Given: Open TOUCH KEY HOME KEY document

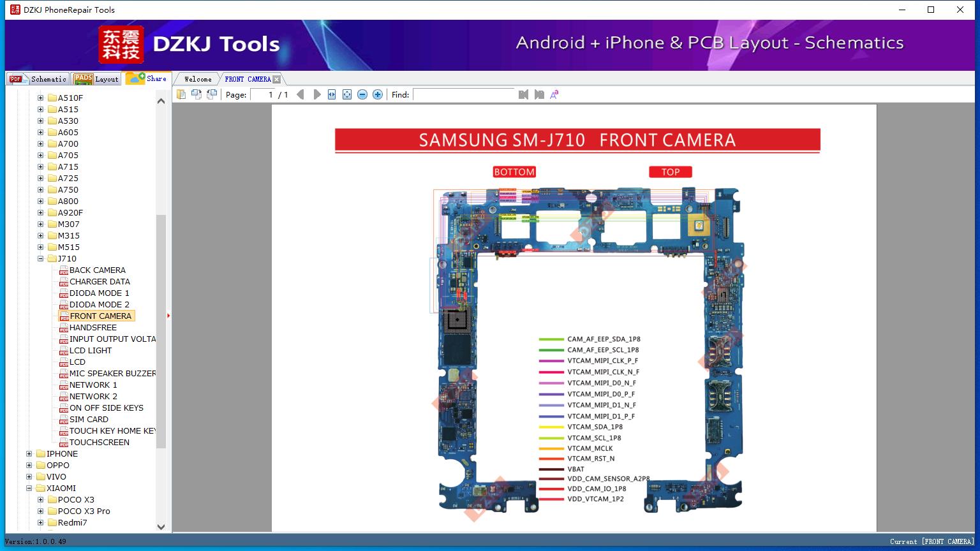Looking at the screenshot, I should [112, 431].
